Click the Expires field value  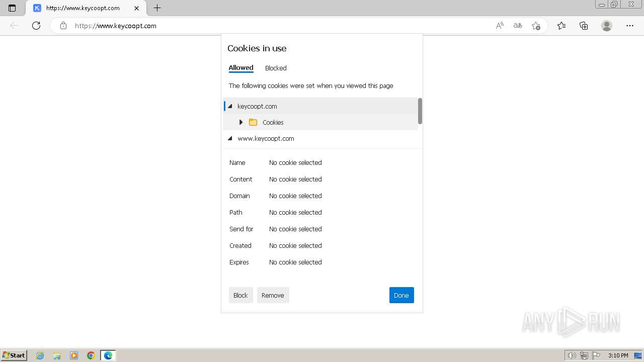(x=295, y=262)
